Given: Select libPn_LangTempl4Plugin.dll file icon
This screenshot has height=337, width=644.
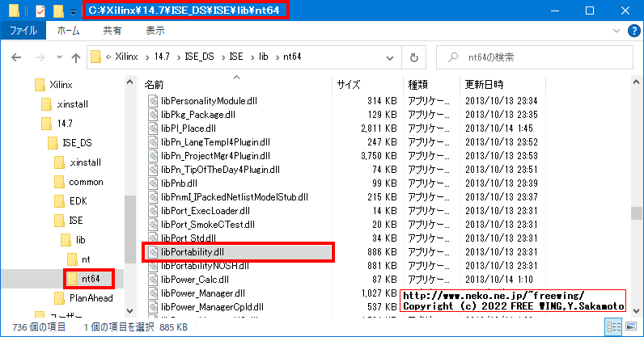Looking at the screenshot, I should point(153,142).
